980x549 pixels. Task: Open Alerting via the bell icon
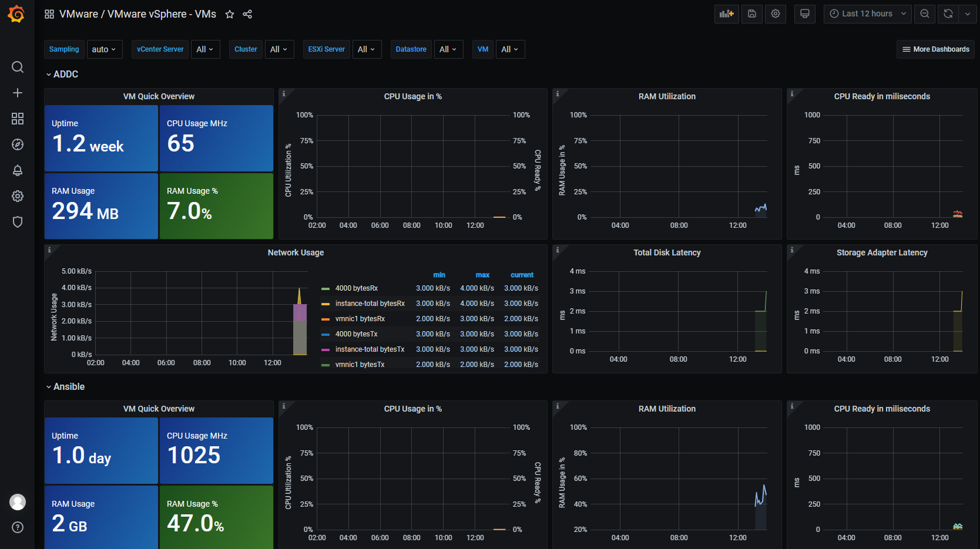[18, 170]
